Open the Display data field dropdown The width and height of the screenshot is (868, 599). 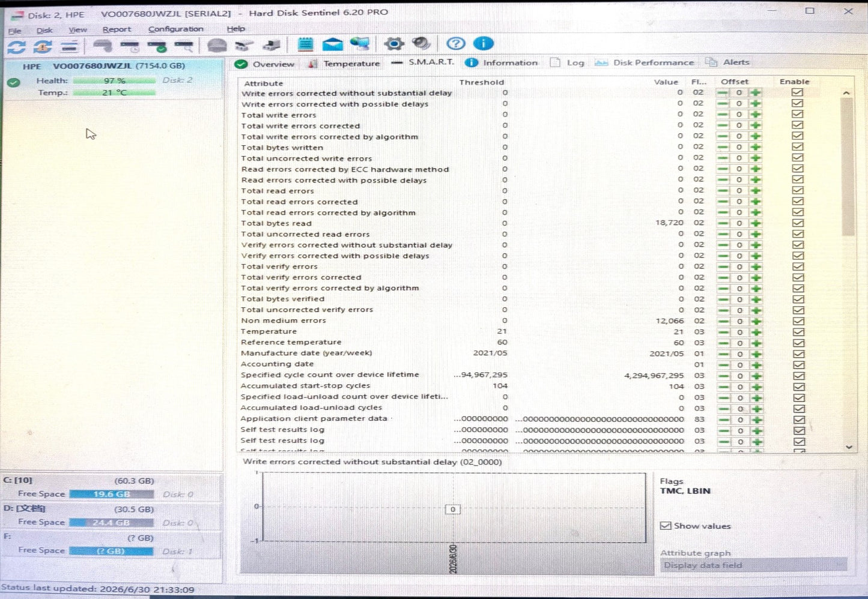753,565
